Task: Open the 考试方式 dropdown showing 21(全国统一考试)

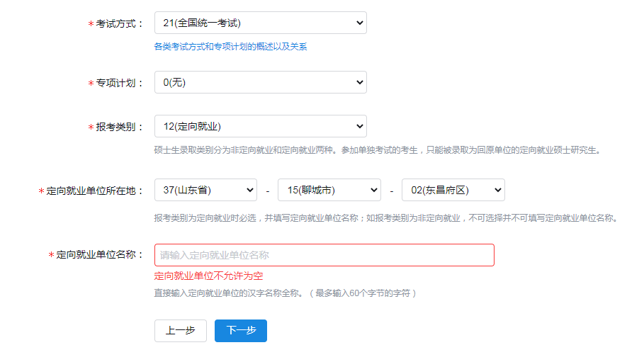Action: tap(261, 23)
